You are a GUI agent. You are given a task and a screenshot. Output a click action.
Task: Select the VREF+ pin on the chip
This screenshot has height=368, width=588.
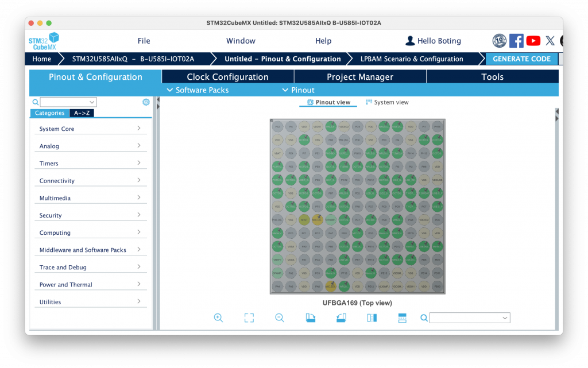coord(277,259)
